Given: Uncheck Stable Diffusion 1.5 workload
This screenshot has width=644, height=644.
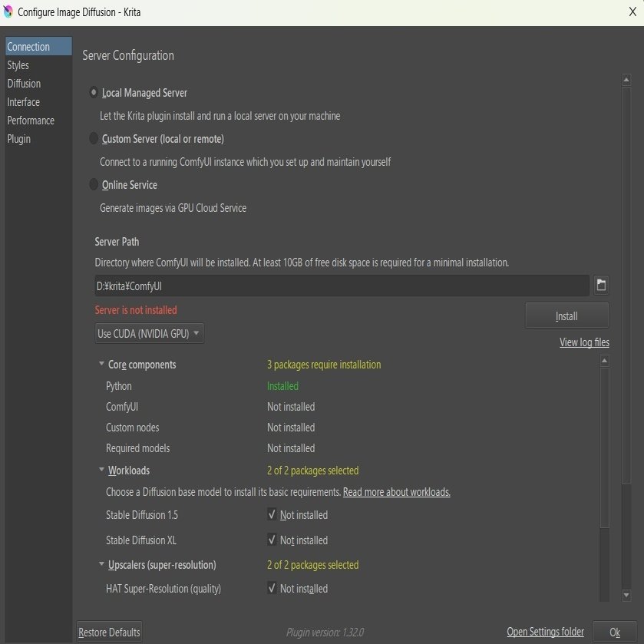Looking at the screenshot, I should [272, 514].
